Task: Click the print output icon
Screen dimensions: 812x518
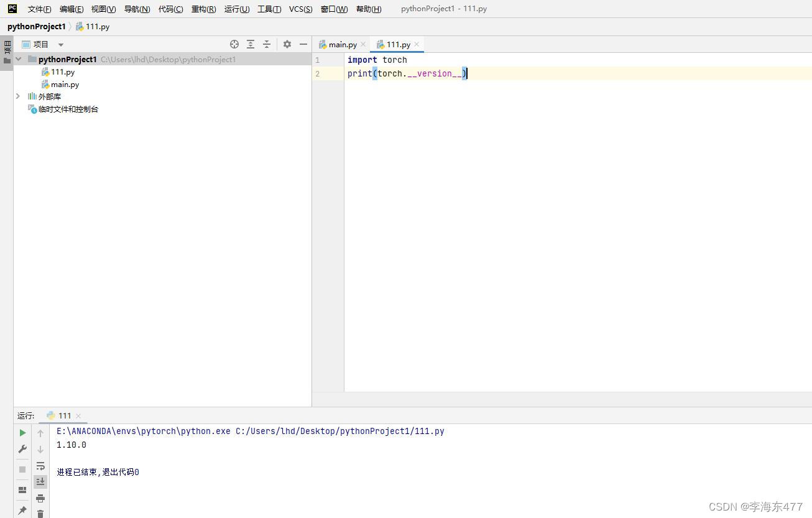Action: tap(40, 498)
